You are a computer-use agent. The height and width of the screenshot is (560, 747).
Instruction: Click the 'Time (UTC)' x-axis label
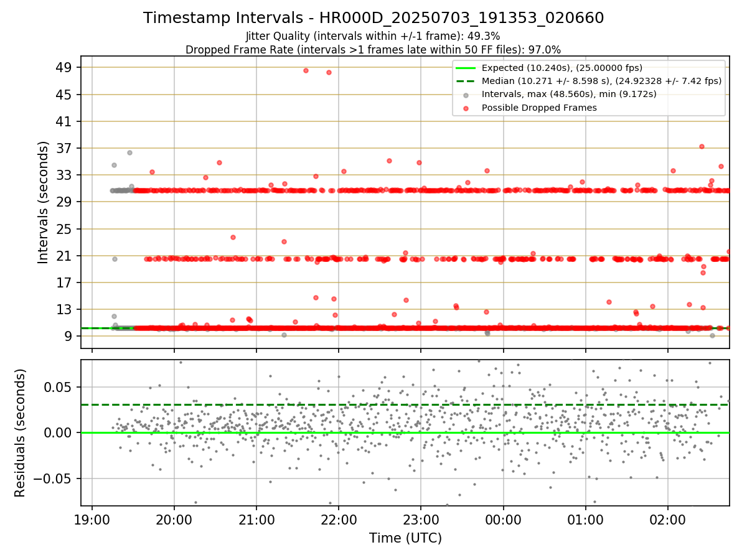tap(405, 538)
